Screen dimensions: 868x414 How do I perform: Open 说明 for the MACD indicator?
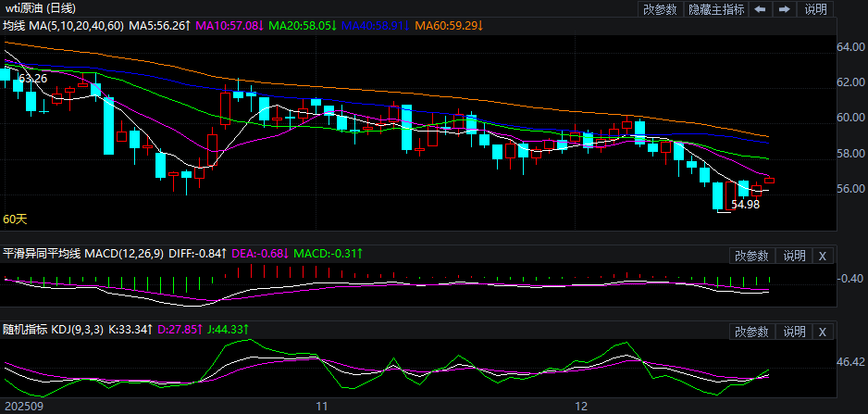pos(795,256)
